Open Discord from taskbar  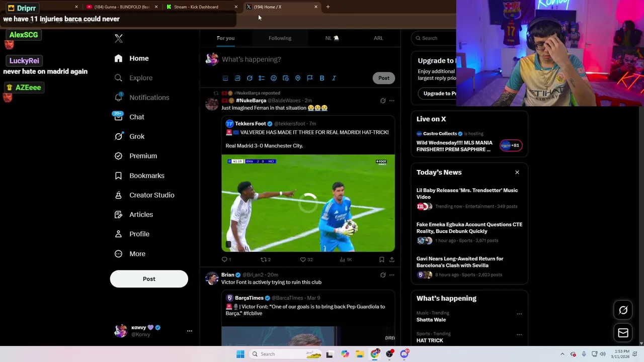click(404, 354)
